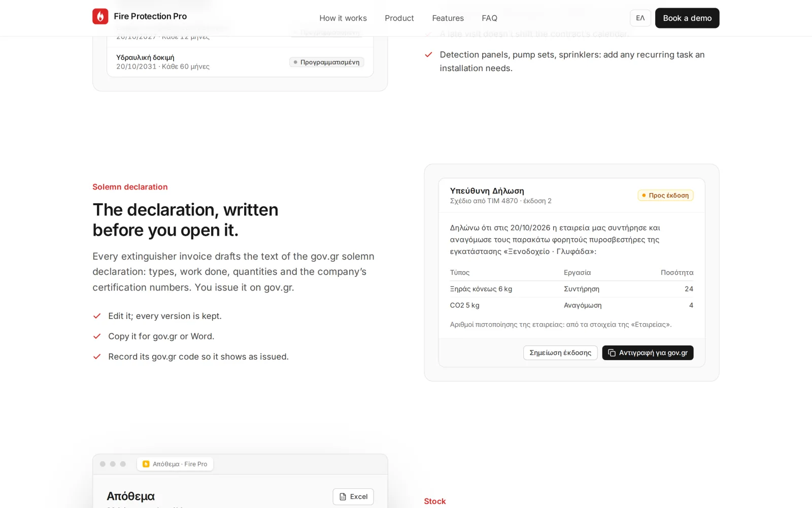The height and width of the screenshot is (508, 812).
Task: Click the Απόθεμα panel heading
Action: (x=130, y=496)
